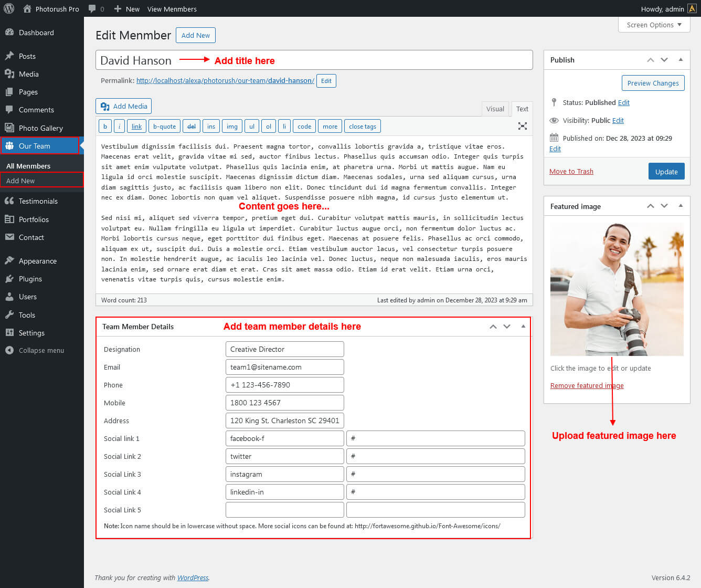Image resolution: width=701 pixels, height=588 pixels.
Task: Open All Menmbers submenu item
Action: coord(28,166)
